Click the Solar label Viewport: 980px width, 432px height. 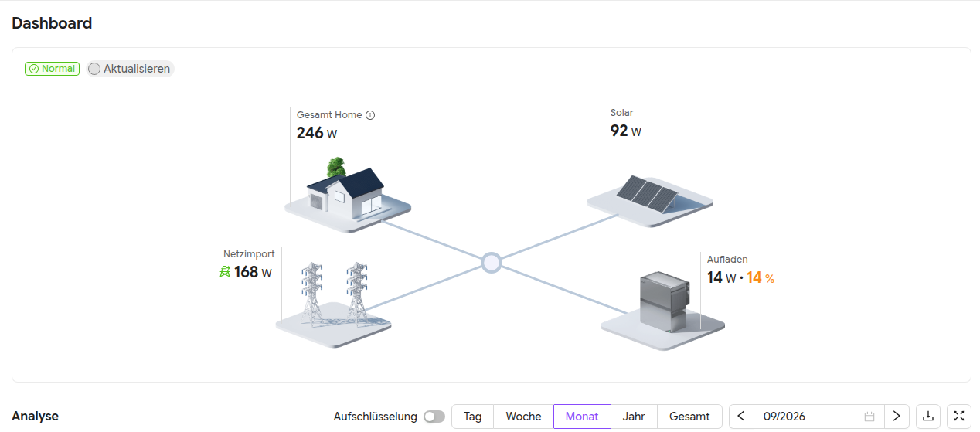tap(622, 113)
